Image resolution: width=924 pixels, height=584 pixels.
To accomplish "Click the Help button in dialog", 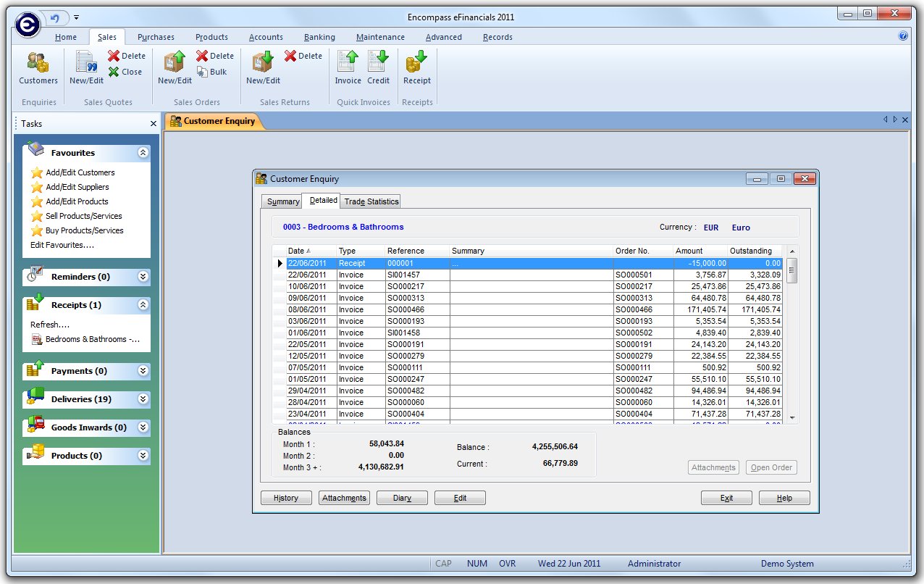I will (x=784, y=498).
